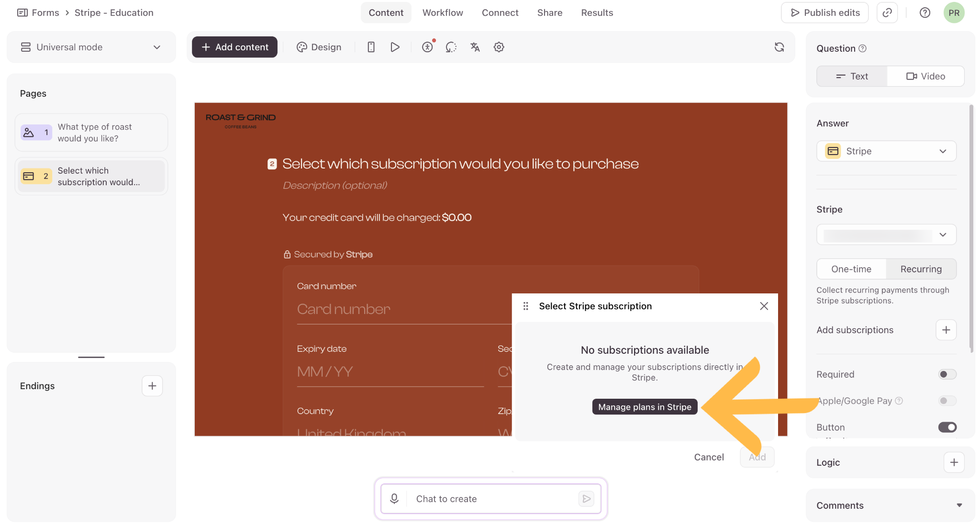This screenshot has width=980, height=527.
Task: Copy form link icon button
Action: (x=887, y=12)
